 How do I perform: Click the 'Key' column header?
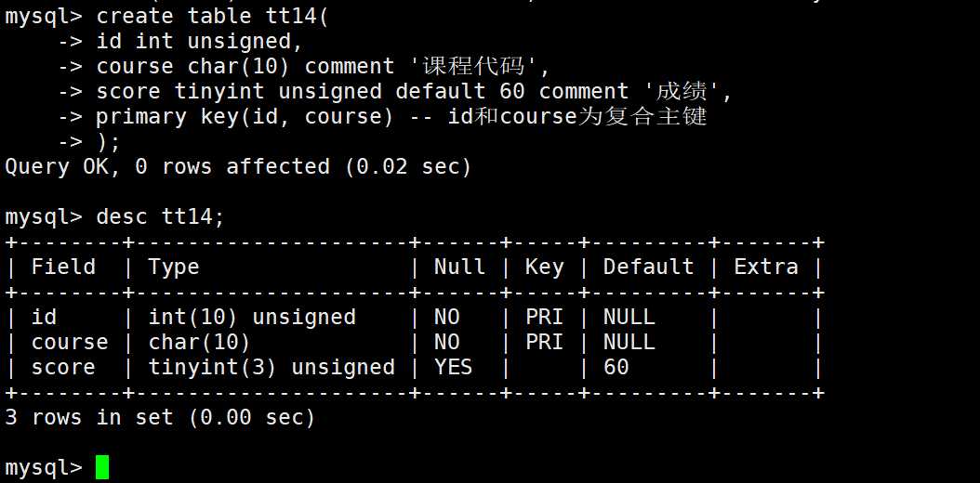click(544, 268)
